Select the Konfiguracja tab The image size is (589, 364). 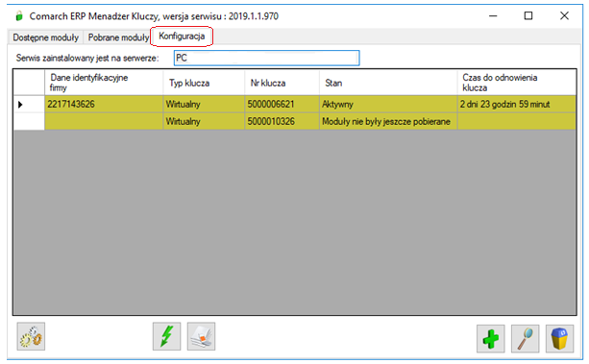(182, 36)
